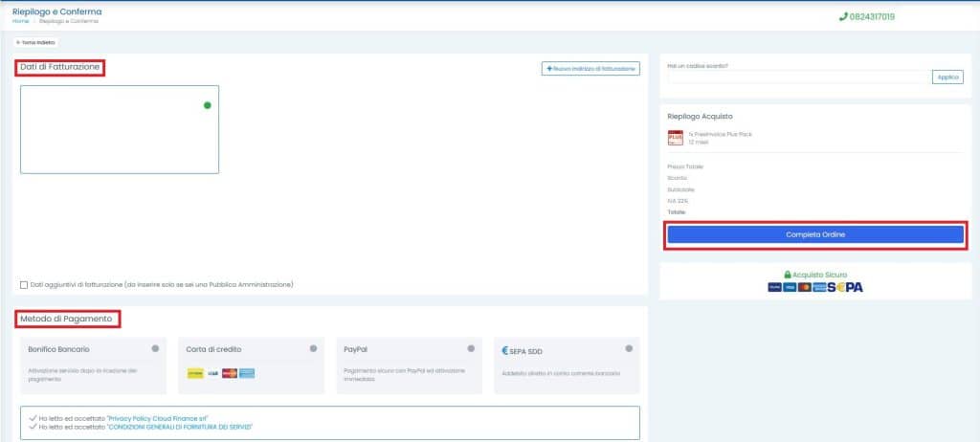Select the green dot on billing address card
This screenshot has width=980, height=442.
(207, 105)
